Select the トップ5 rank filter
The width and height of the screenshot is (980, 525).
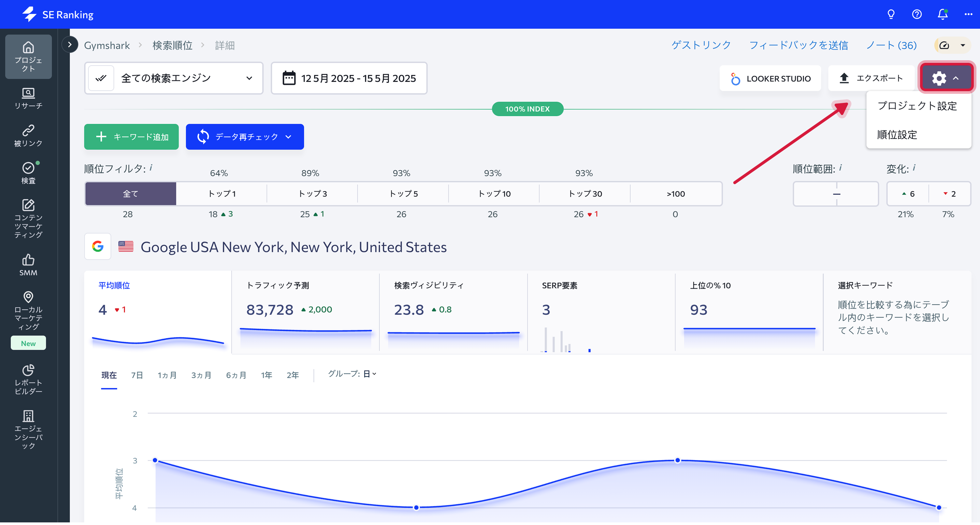coord(404,194)
